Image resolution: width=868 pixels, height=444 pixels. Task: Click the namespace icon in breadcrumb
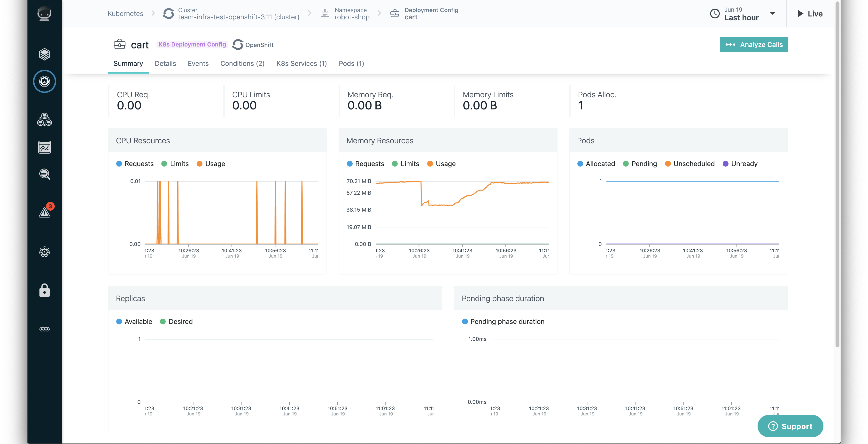tap(325, 14)
